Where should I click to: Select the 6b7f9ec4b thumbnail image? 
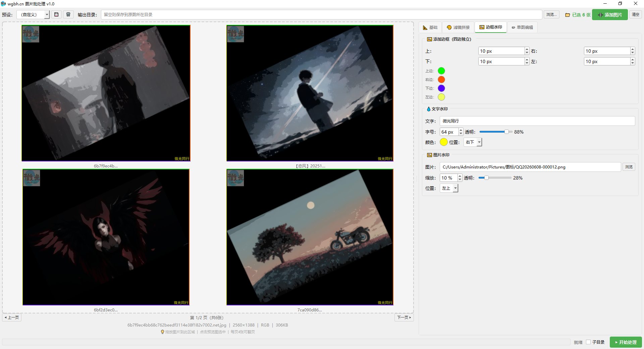(x=106, y=93)
